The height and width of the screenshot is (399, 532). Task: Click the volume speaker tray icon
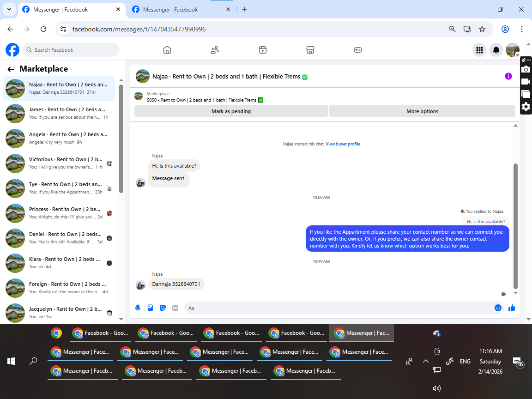(437, 388)
